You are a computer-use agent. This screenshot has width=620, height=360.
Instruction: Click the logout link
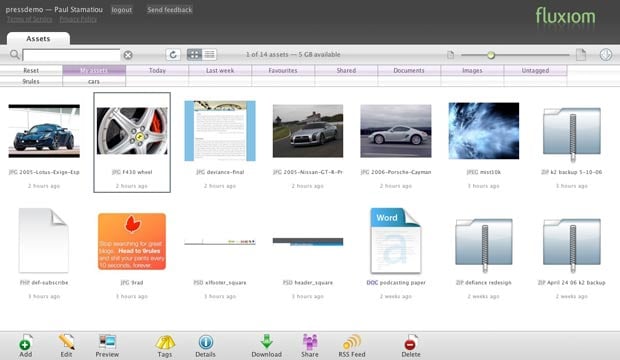(x=121, y=10)
